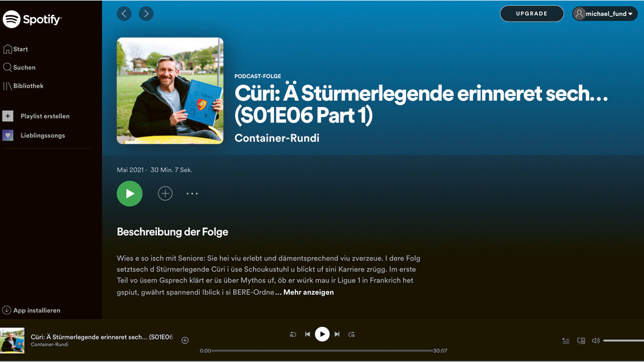Click the UPGRADE button

coord(532,14)
